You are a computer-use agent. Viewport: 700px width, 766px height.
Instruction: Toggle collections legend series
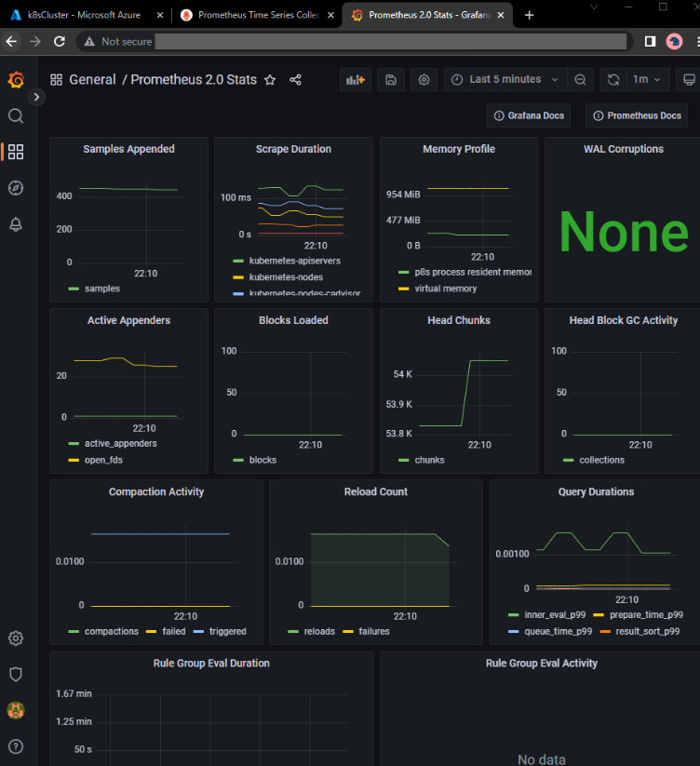tap(602, 460)
